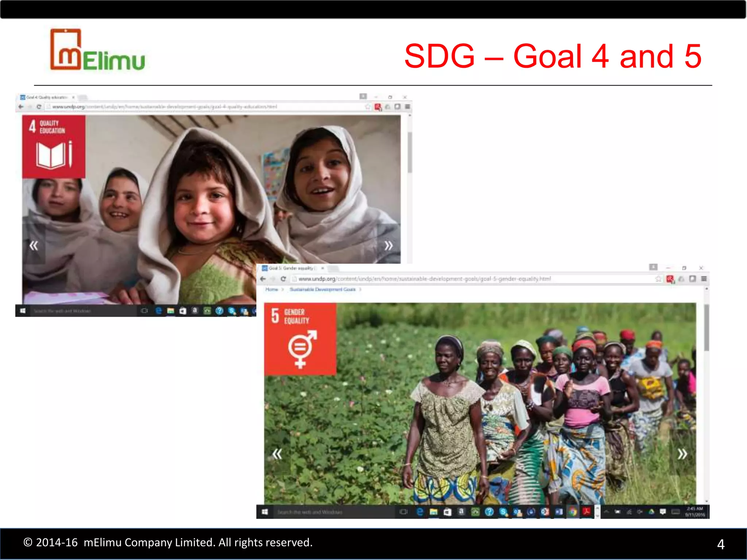747x560 pixels.
Task: Open Windows Store from Goal 5 taskbar
Action: pos(448,512)
